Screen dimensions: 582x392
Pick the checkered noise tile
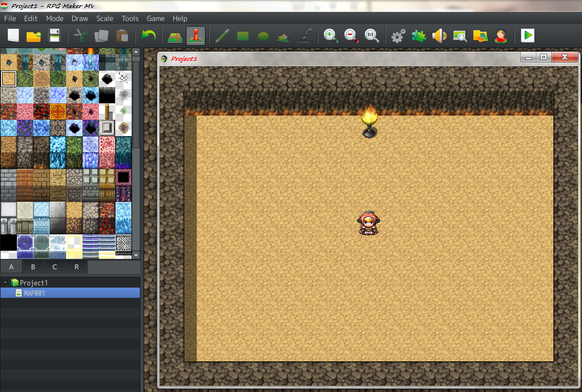click(x=123, y=243)
